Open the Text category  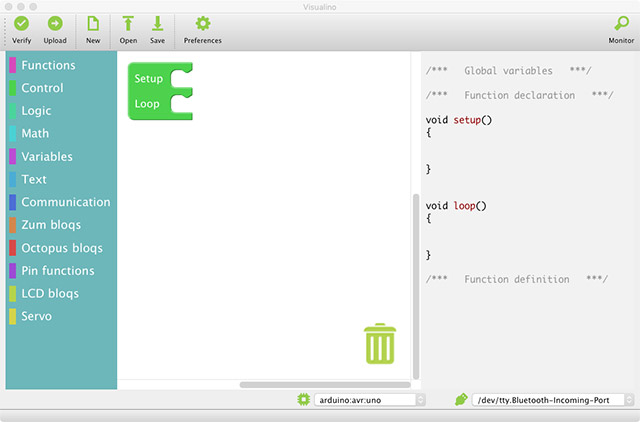tap(61, 180)
